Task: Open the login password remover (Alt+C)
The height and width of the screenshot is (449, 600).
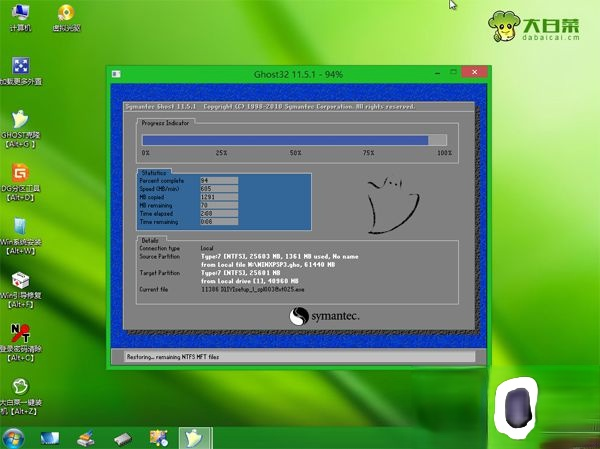Action: pyautogui.click(x=20, y=343)
